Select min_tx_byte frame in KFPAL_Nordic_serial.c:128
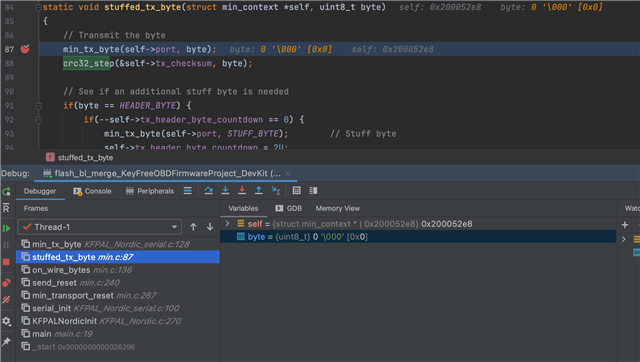 pyautogui.click(x=118, y=244)
